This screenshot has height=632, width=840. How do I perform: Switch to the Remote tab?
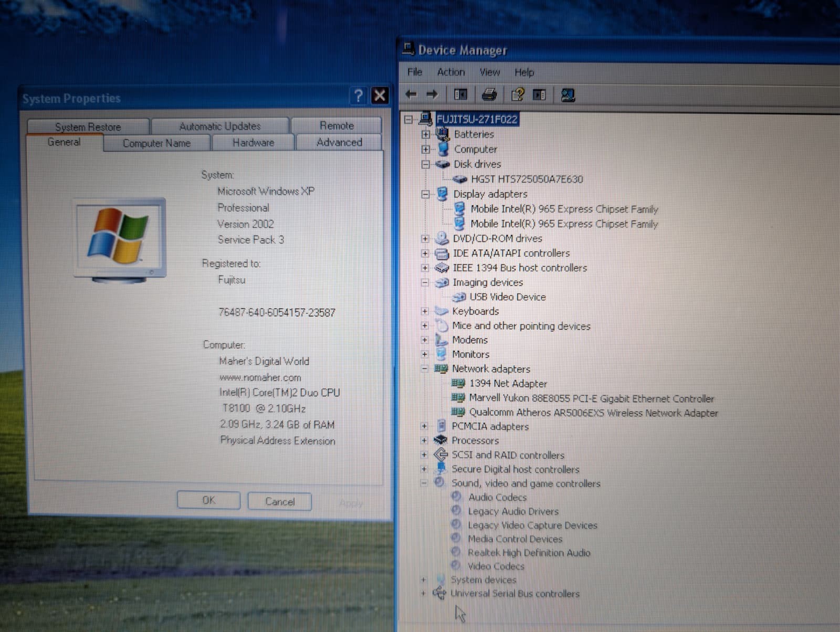[337, 125]
